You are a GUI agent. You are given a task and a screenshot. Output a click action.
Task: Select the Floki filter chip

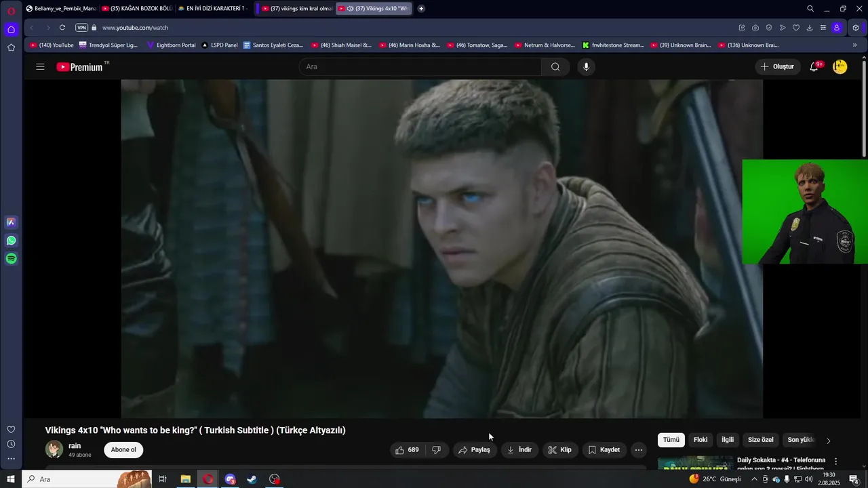point(701,440)
